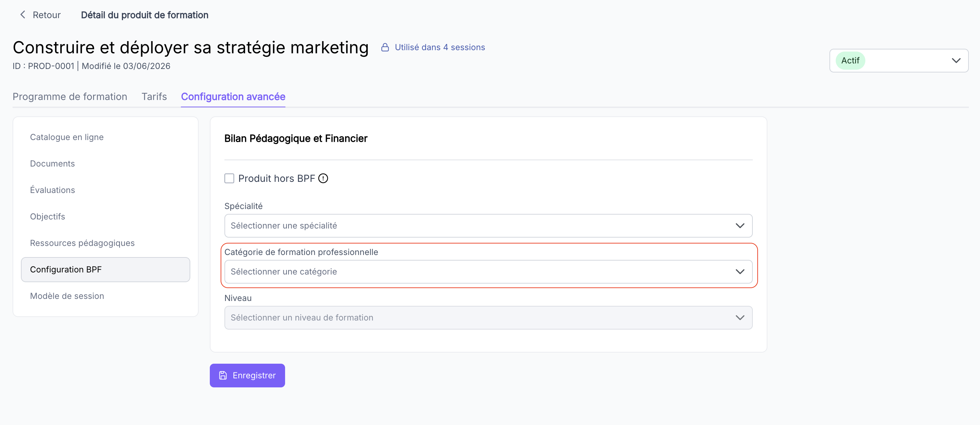980x425 pixels.
Task: Click the lock icon near session usage
Action: point(385,47)
